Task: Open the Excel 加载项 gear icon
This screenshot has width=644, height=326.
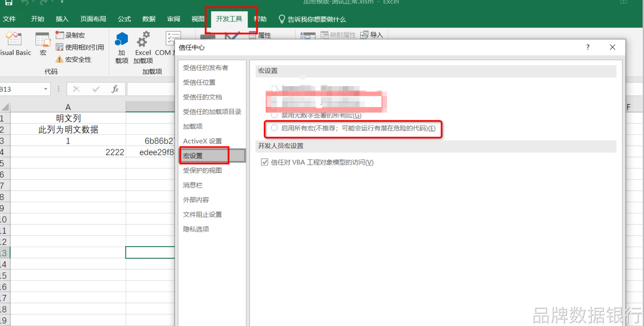Action: click(x=143, y=39)
